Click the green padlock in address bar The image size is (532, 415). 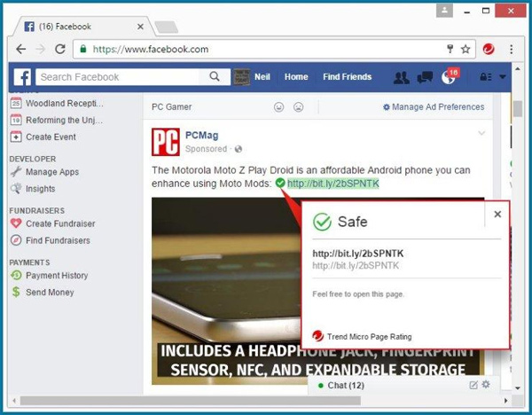[83, 49]
